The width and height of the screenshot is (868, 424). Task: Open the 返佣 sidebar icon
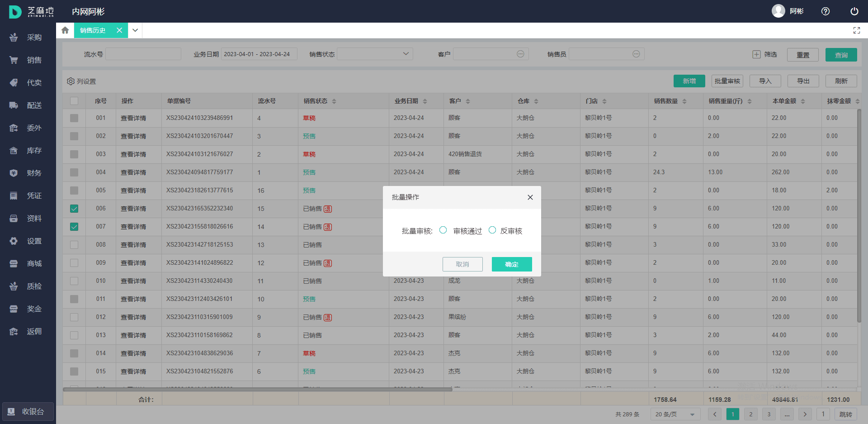point(14,331)
